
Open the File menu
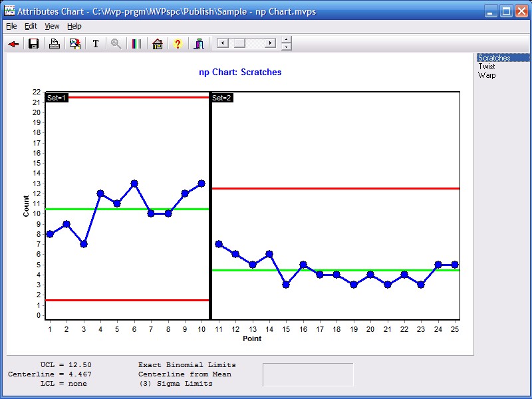(x=11, y=26)
